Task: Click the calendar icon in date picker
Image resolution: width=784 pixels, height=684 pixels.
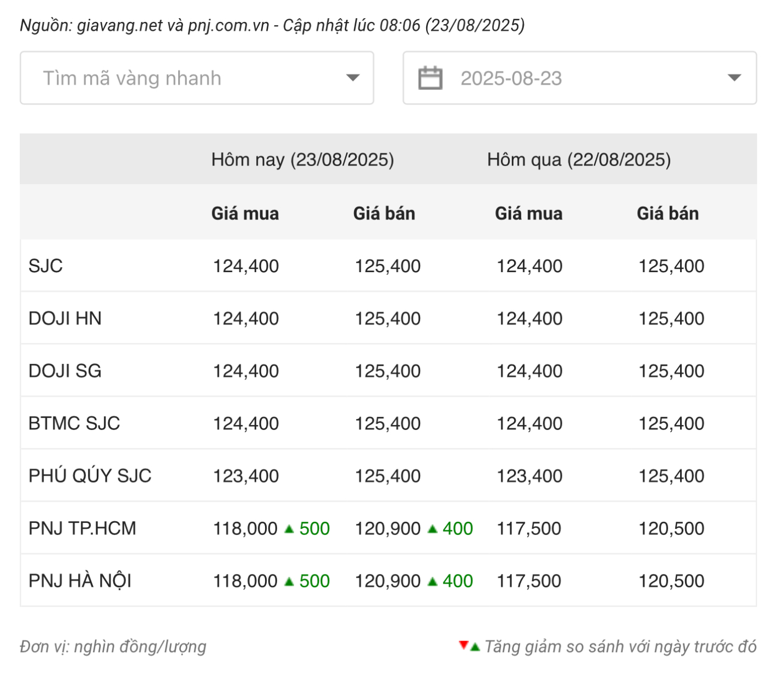Action: click(430, 78)
